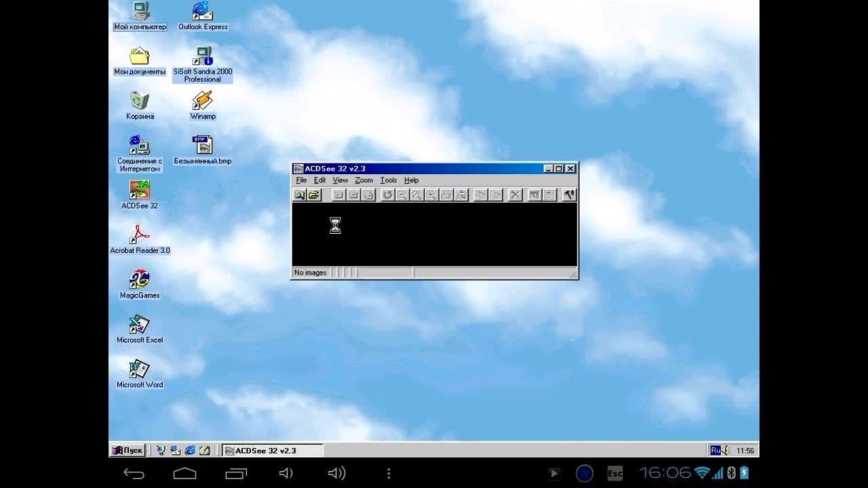Image resolution: width=868 pixels, height=488 pixels.
Task: Select the Acrobat Reader 3.0 shortcut
Action: [140, 240]
